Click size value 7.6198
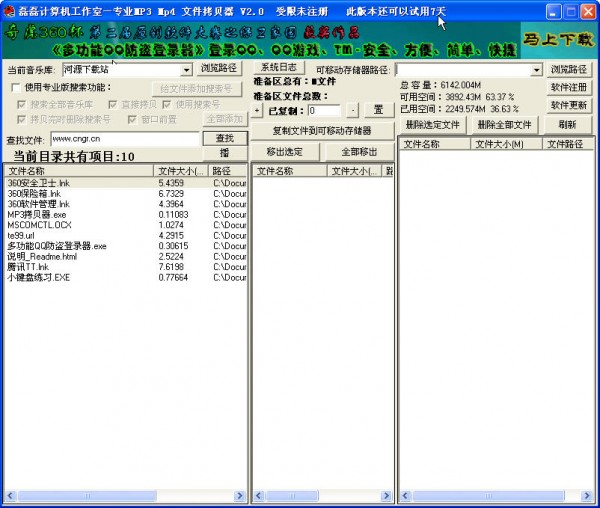The width and height of the screenshot is (600, 508). pyautogui.click(x=171, y=267)
